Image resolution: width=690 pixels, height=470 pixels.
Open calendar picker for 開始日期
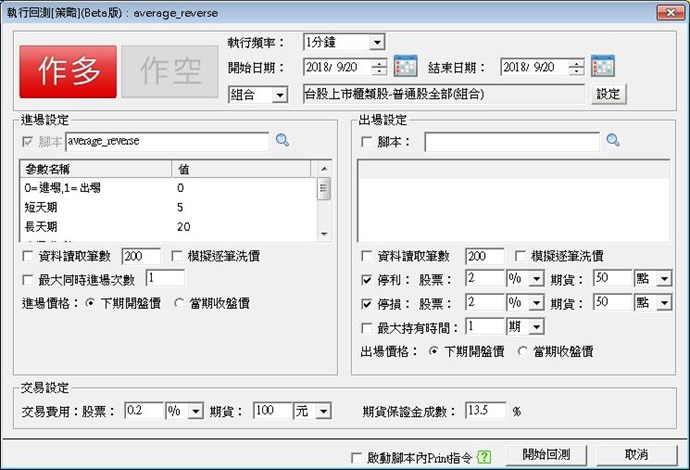coord(404,68)
